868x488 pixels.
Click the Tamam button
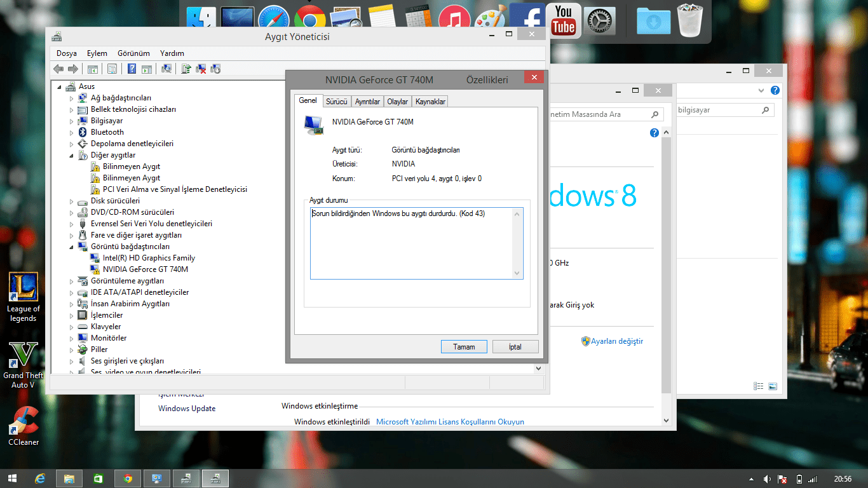(464, 347)
